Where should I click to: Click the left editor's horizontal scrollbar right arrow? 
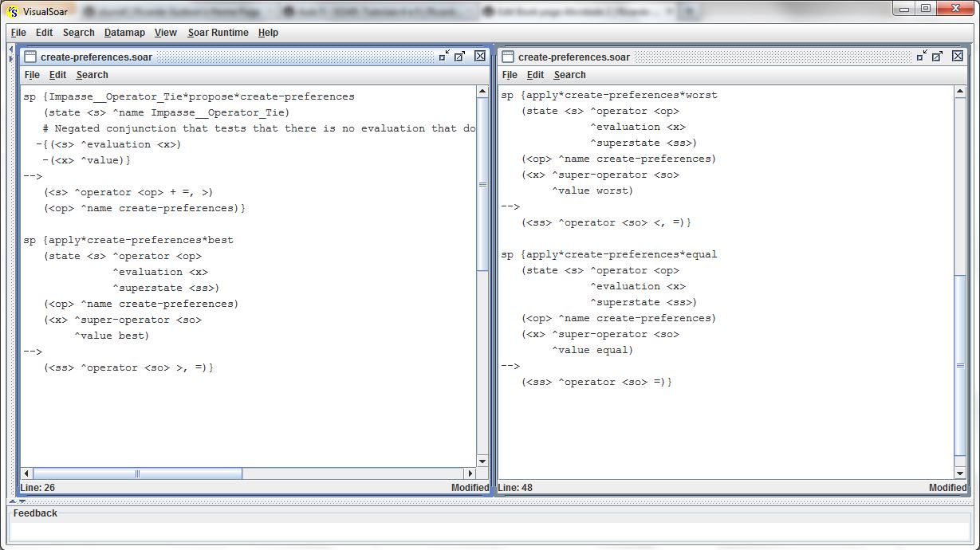tap(469, 473)
